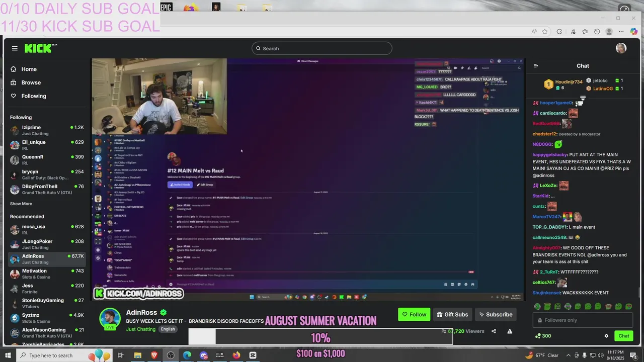Viewport: 644px width, 362px height.
Task: Open brycyn channel in sidebar
Action: (47, 174)
